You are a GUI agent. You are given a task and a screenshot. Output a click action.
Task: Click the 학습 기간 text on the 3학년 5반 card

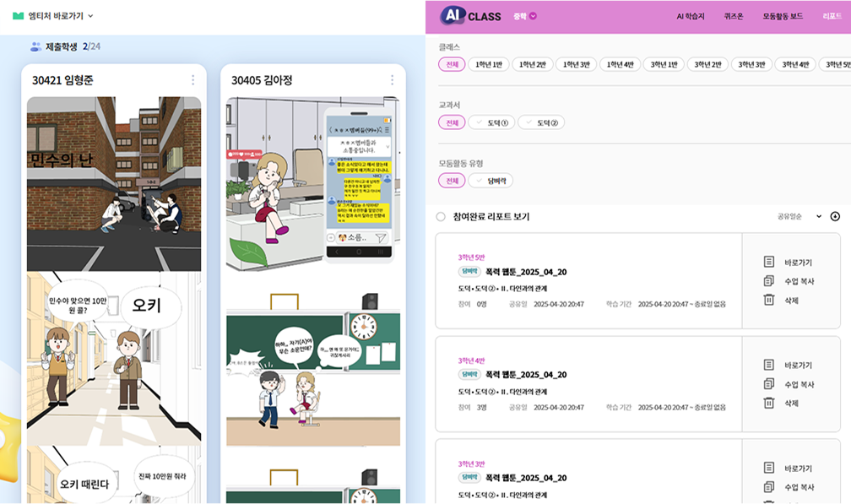click(x=666, y=305)
